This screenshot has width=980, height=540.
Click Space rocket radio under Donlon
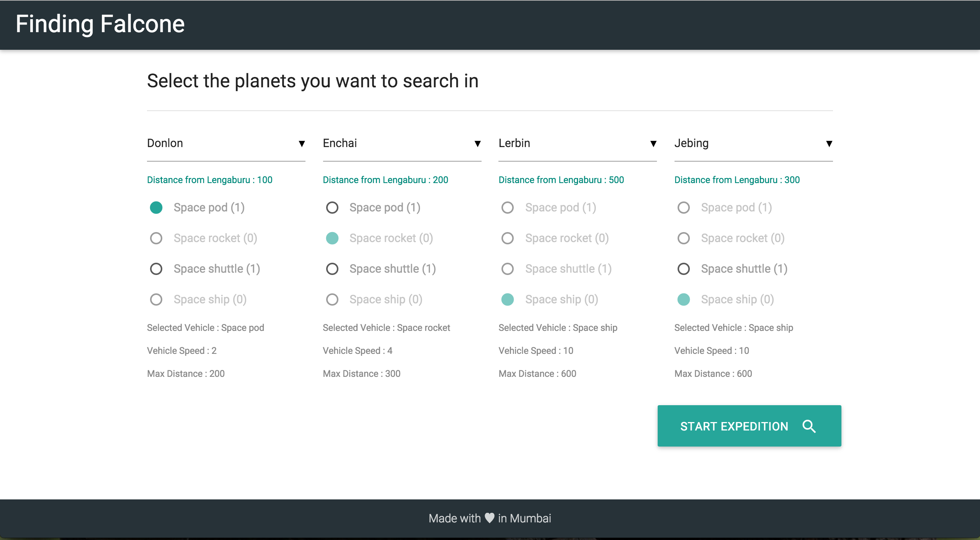(x=156, y=238)
